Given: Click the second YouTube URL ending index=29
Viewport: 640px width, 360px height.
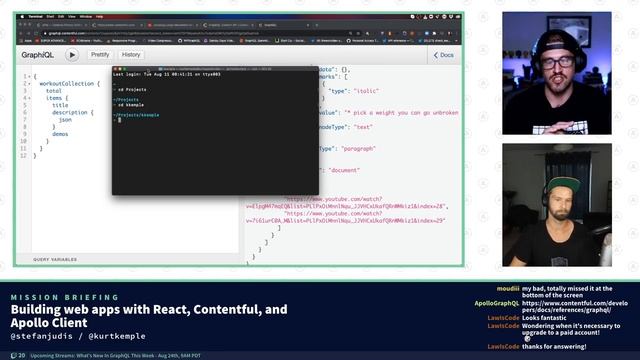Looking at the screenshot, I should [346, 217].
